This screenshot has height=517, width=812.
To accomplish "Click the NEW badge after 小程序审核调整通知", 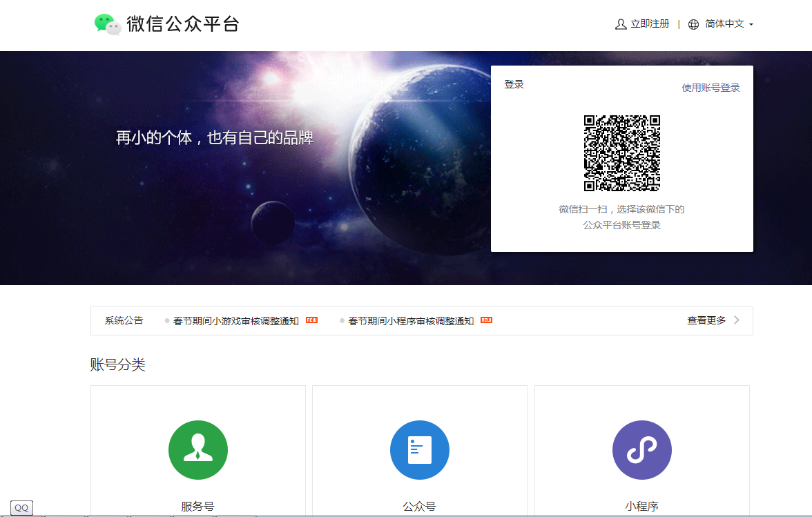I will coord(487,320).
